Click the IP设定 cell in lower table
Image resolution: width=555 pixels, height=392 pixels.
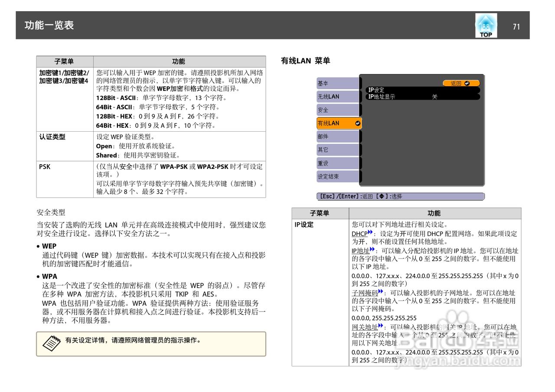[x=320, y=292]
